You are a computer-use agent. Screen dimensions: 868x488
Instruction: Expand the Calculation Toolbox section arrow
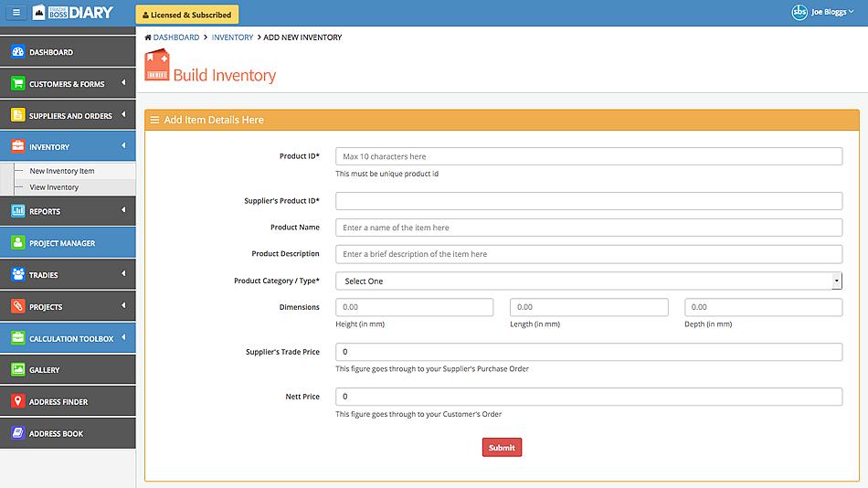click(122, 338)
